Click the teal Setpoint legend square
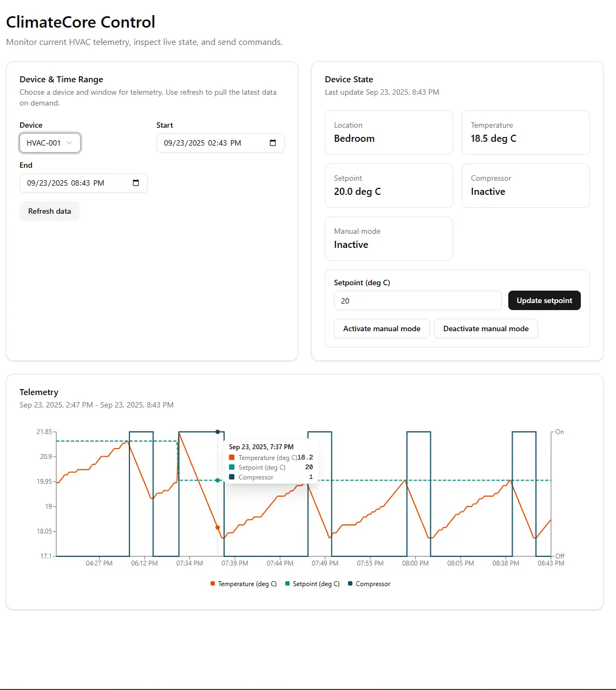This screenshot has width=616, height=690. [x=287, y=584]
